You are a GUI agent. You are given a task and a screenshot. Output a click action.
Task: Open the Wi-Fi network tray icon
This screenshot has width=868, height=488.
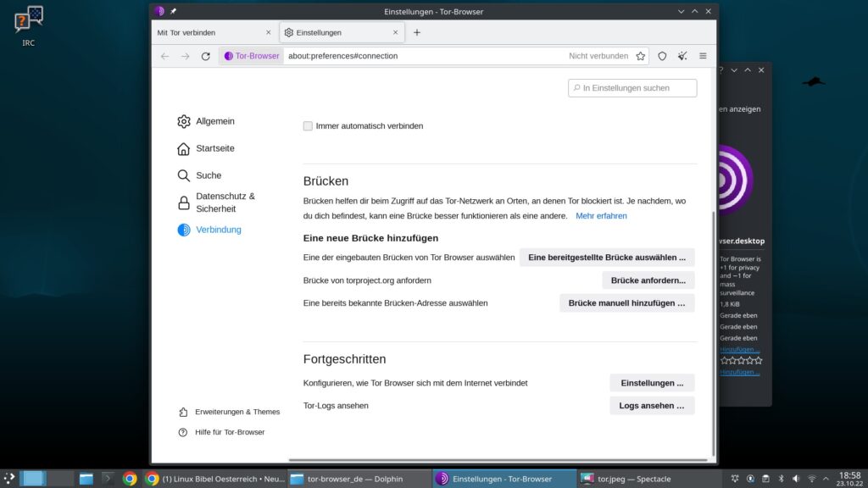(x=811, y=479)
